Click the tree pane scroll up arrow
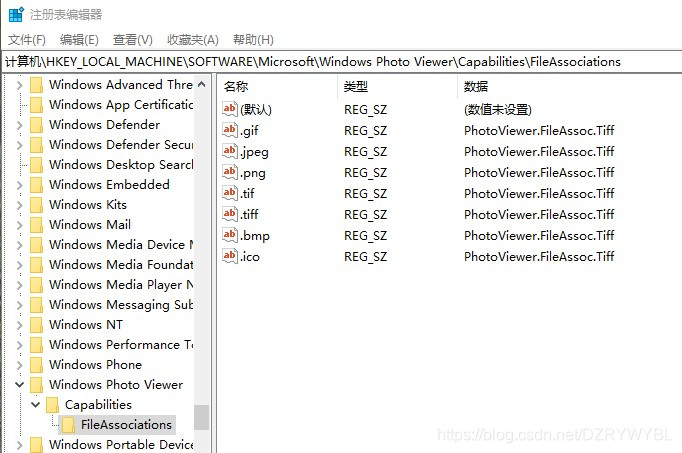682x453 pixels. tap(201, 85)
